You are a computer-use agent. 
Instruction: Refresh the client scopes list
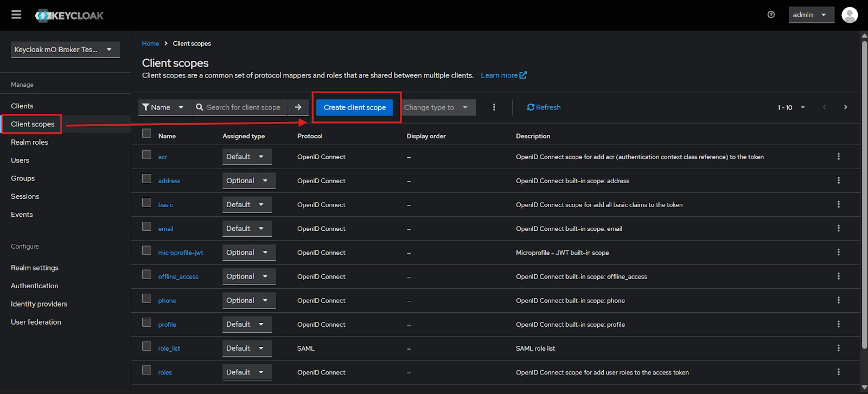(544, 107)
